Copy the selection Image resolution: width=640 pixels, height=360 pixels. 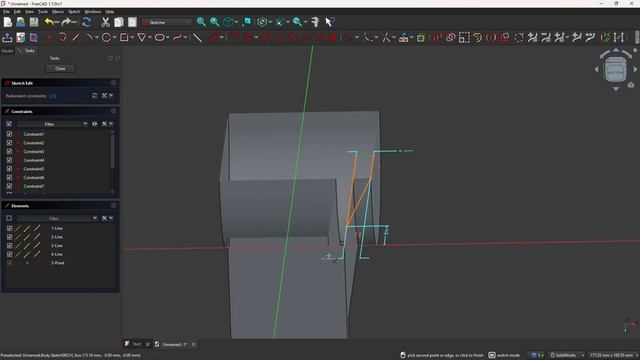pyautogui.click(x=119, y=22)
